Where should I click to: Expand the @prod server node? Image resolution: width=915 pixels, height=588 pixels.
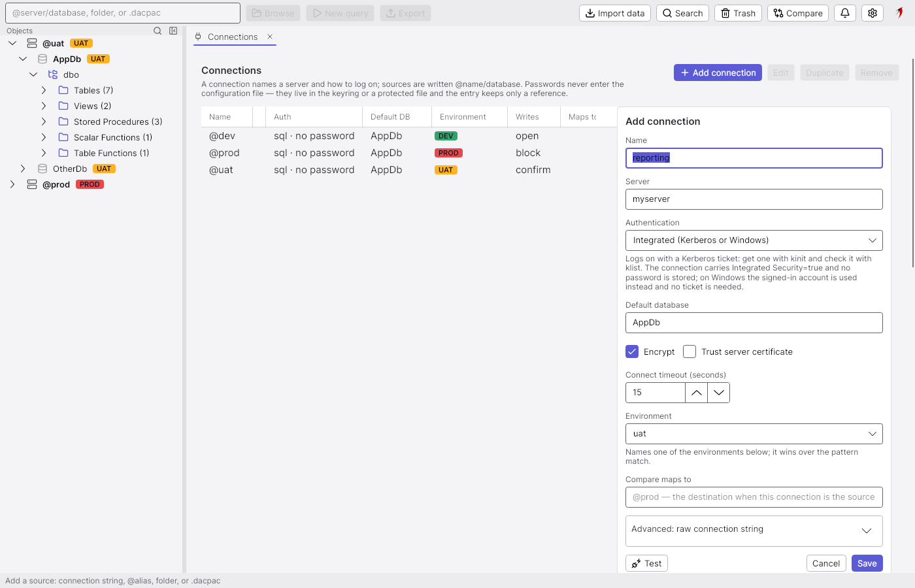click(12, 184)
